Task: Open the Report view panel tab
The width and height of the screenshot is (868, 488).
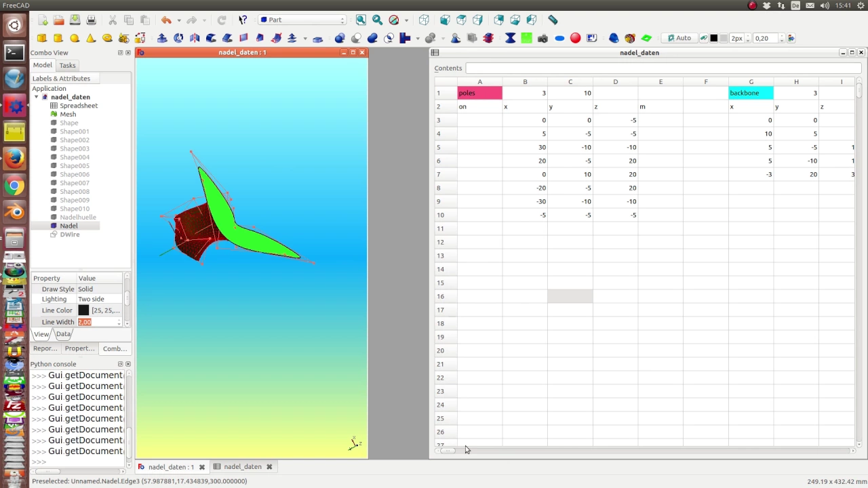Action: (x=45, y=348)
